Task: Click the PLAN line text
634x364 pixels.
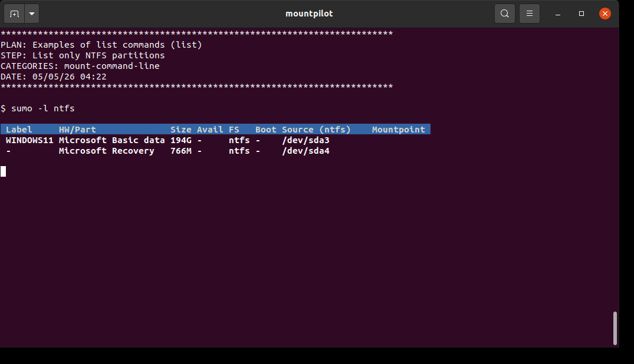Action: click(x=101, y=44)
